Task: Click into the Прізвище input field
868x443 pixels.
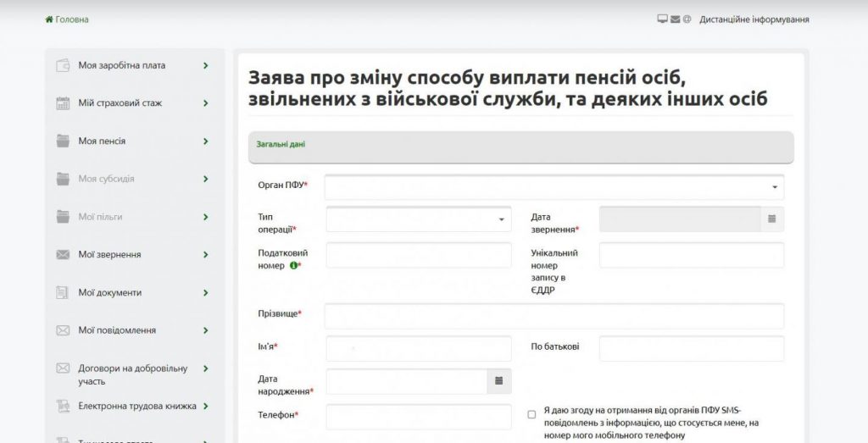Action: 554,316
